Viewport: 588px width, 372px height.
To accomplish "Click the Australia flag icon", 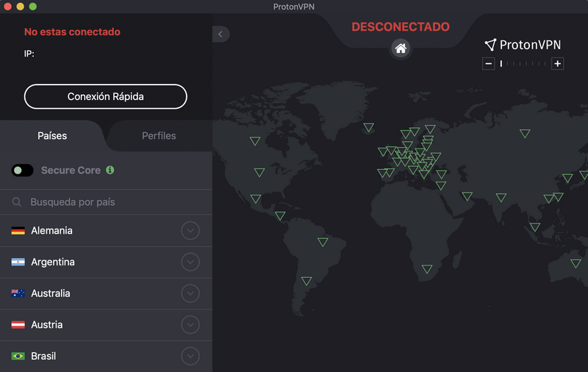I will click(18, 293).
